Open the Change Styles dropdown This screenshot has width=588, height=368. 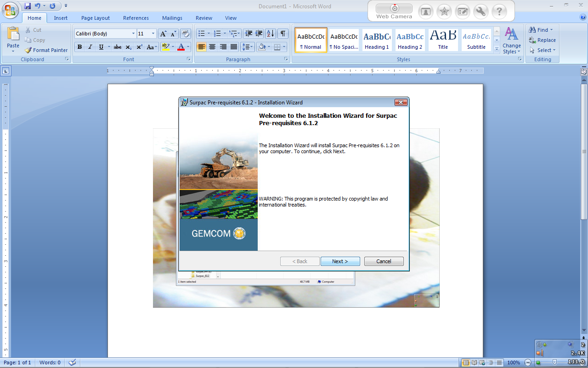pos(511,40)
